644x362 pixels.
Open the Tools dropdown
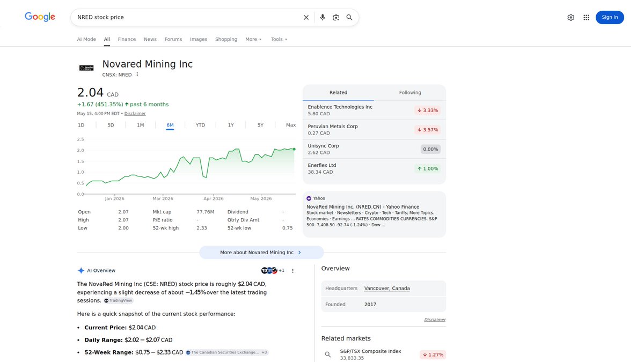tap(279, 39)
